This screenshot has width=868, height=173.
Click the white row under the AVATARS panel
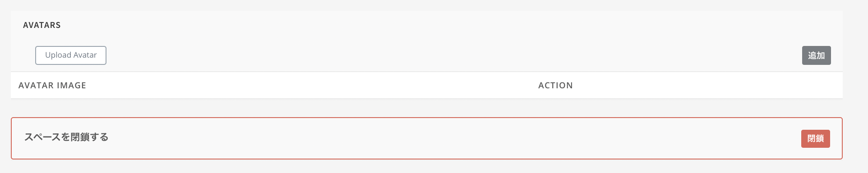tap(427, 85)
